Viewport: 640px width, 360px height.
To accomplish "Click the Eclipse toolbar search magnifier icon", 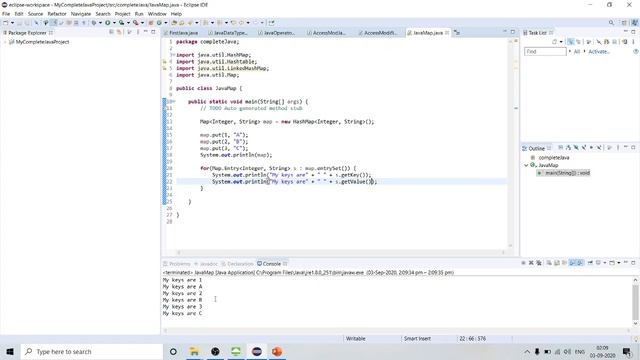I will tap(611, 23).
